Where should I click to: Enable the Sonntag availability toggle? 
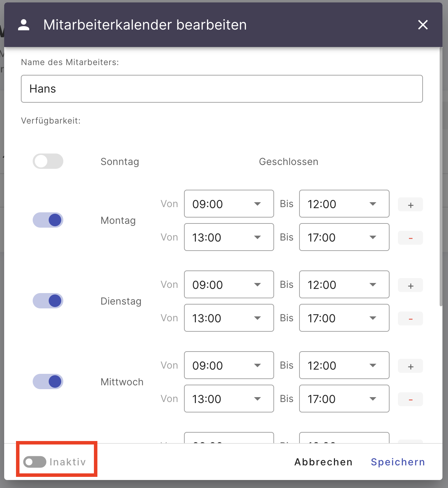tap(48, 162)
